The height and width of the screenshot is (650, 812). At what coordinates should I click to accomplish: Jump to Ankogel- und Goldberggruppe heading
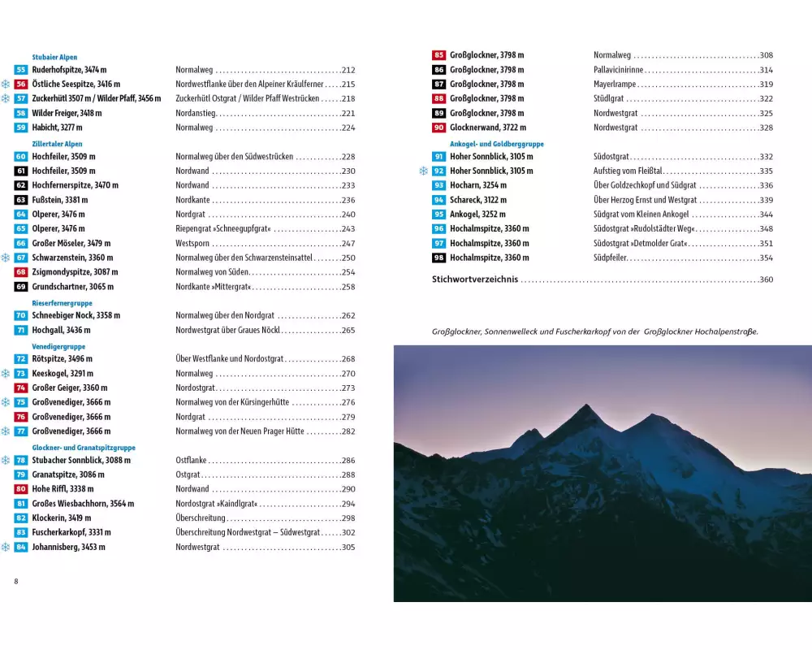click(496, 144)
